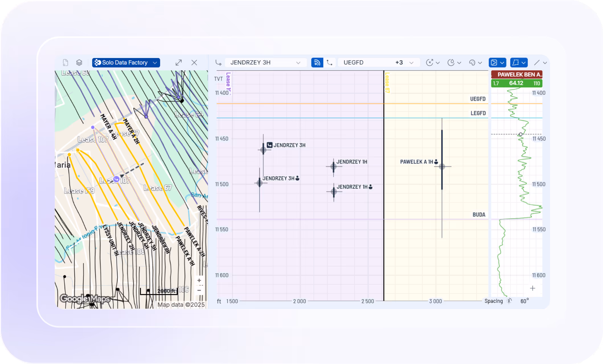Toggle the live signal broadcast button

click(317, 63)
